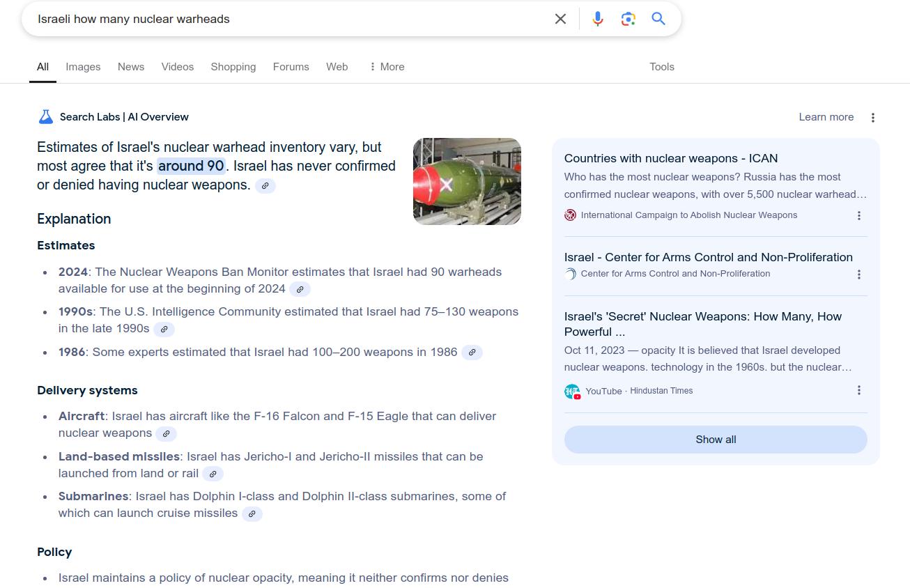Open three-dot menu for Hindustan Times result
This screenshot has width=910, height=588.
point(858,391)
